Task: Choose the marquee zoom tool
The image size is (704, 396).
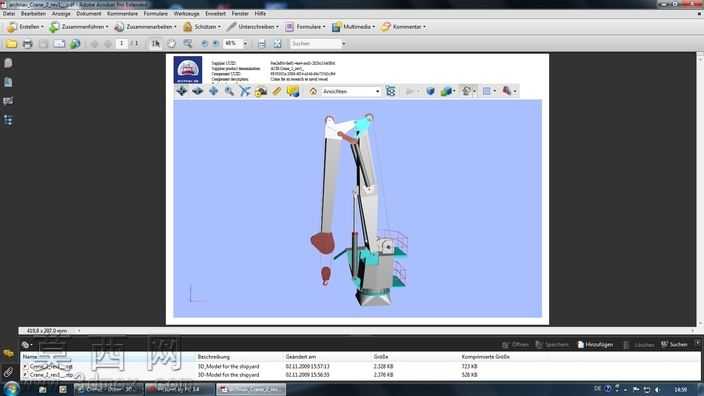Action: 188,44
